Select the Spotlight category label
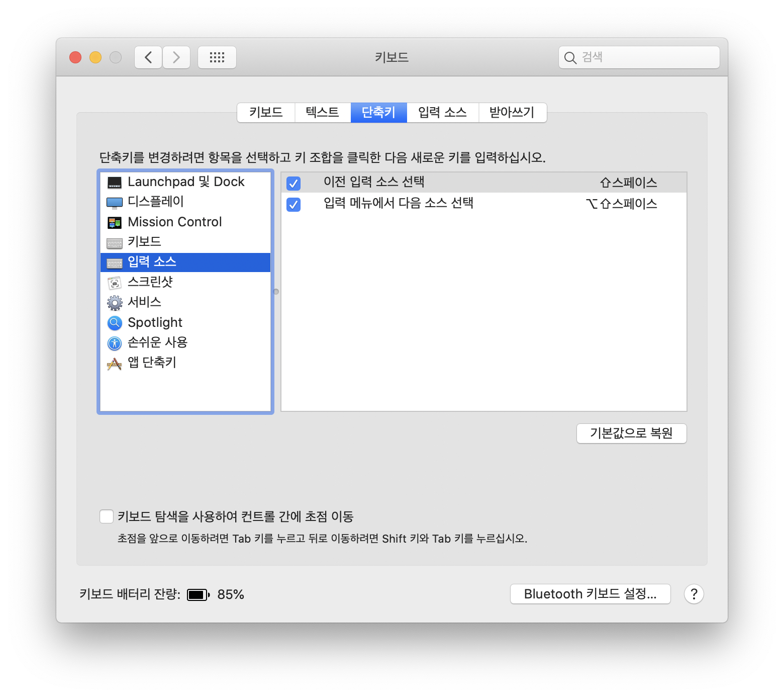Image resolution: width=784 pixels, height=697 pixels. 155,322
